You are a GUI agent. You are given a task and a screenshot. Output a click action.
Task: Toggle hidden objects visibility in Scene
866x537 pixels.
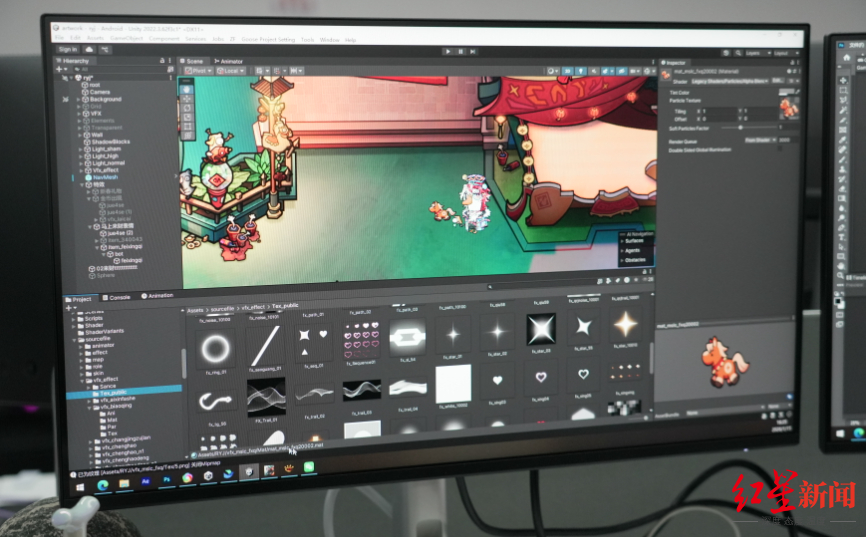point(621,72)
